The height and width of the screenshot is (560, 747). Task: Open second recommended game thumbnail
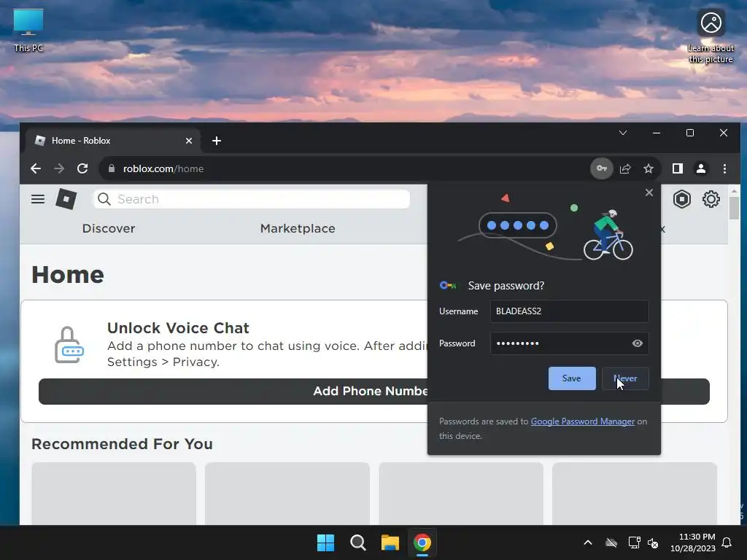point(287,494)
